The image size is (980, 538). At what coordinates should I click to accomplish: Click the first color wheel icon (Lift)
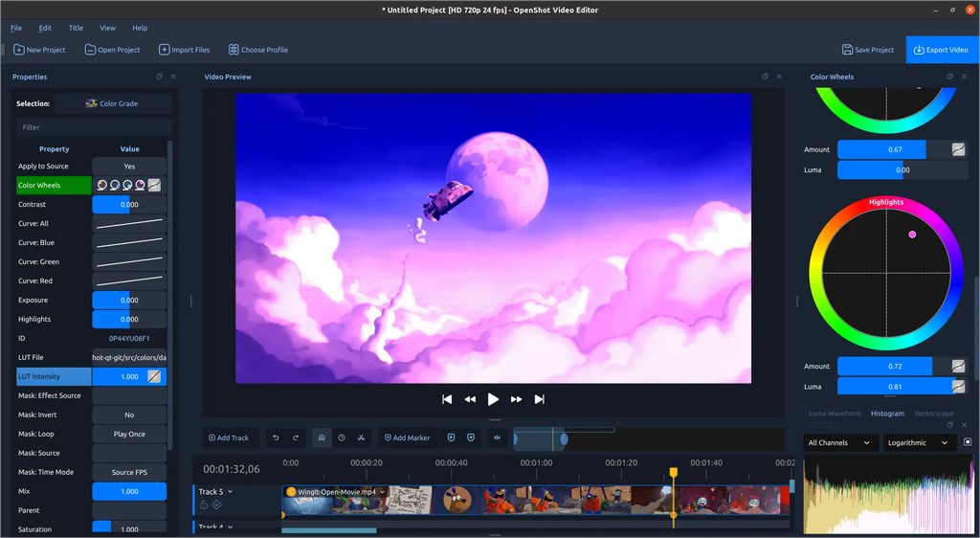point(102,186)
